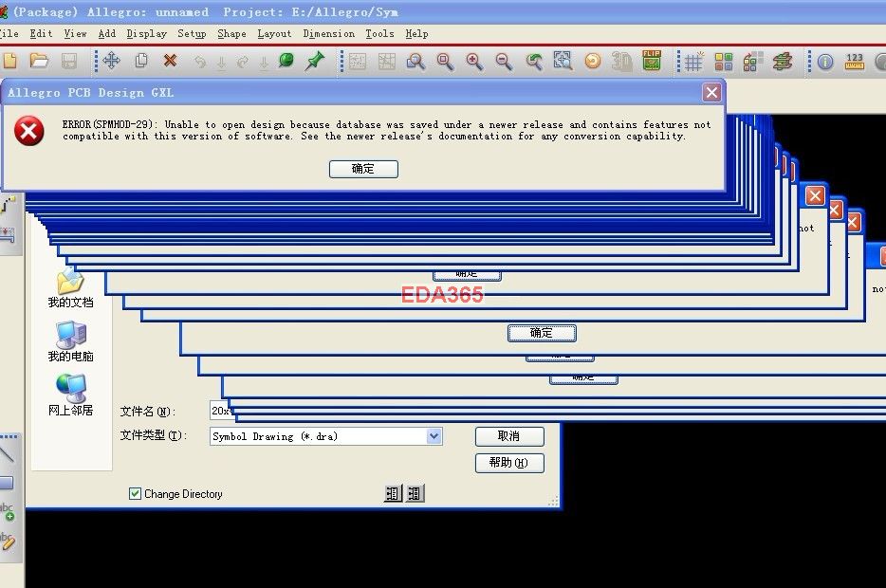Open the Tools menu
The image size is (886, 588).
(379, 34)
